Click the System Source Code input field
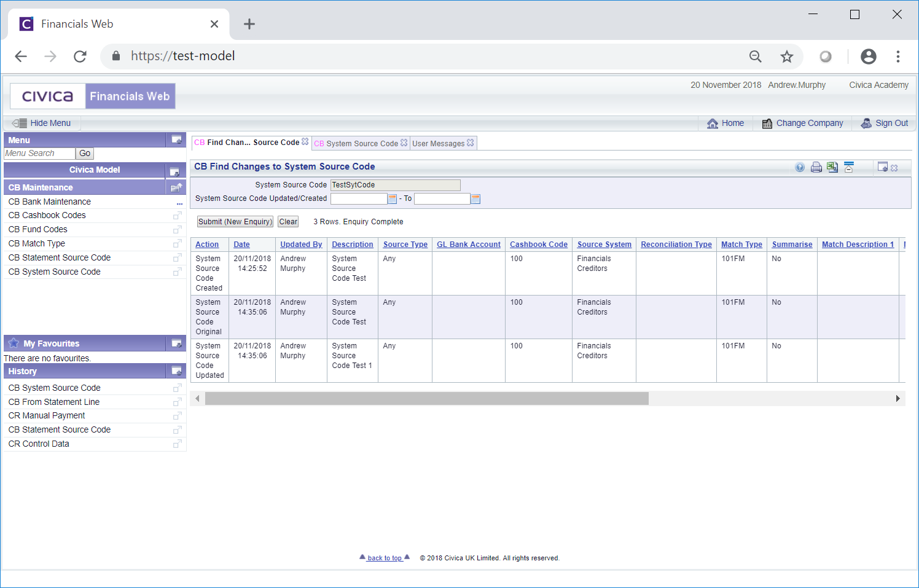The height and width of the screenshot is (588, 919). [396, 185]
